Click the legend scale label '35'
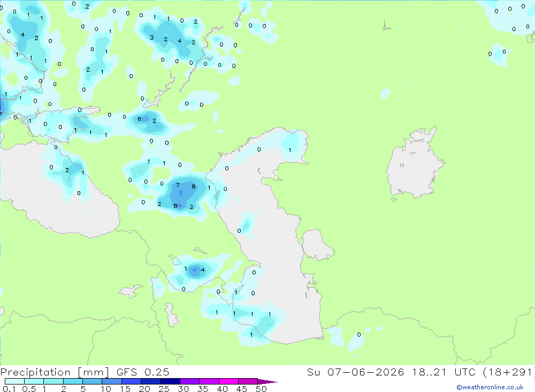This screenshot has height=392, width=535. tap(203, 389)
